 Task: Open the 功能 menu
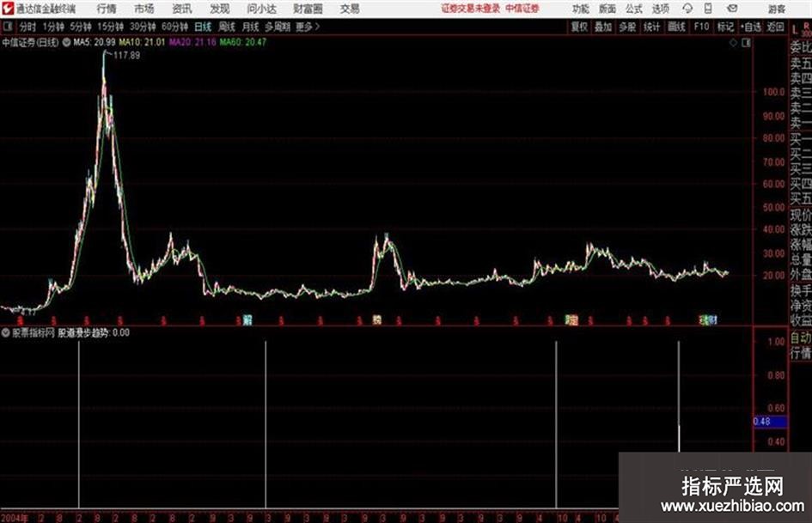[x=581, y=9]
